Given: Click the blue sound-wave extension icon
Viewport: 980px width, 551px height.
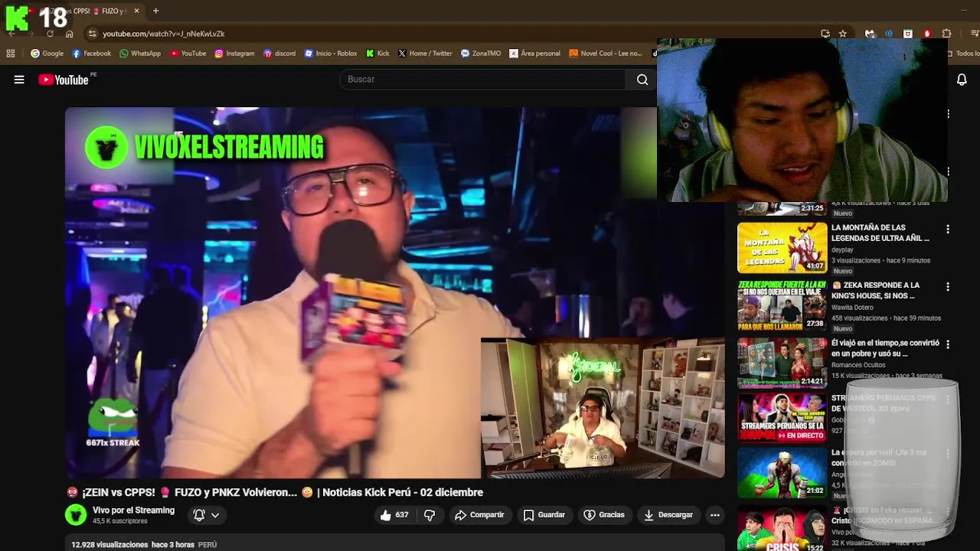Looking at the screenshot, I should point(889,34).
